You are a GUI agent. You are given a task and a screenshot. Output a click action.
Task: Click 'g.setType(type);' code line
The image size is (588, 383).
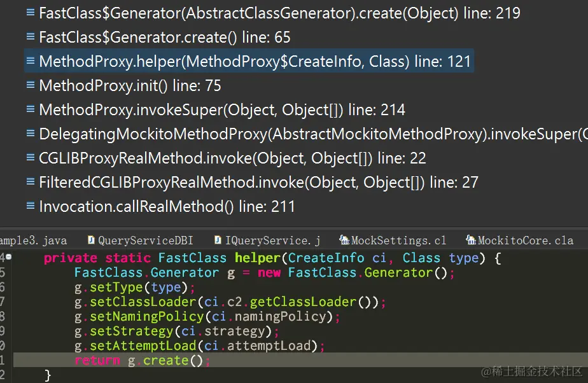coord(135,288)
